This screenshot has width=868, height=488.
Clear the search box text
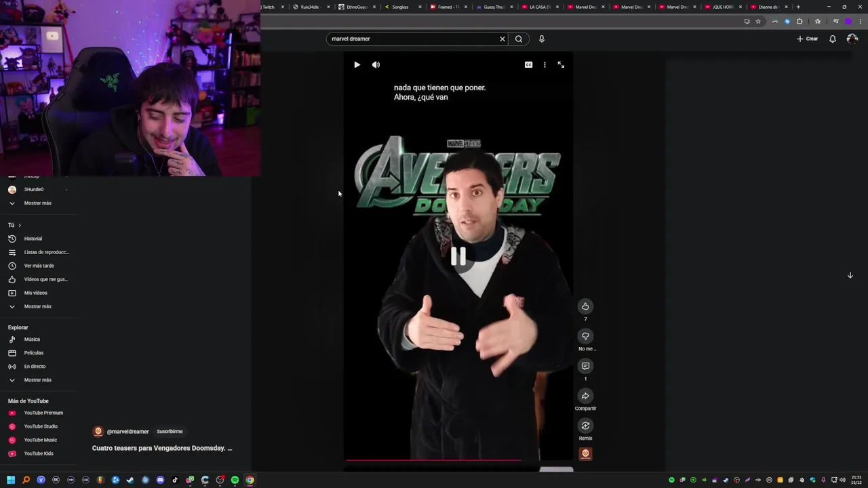[502, 39]
